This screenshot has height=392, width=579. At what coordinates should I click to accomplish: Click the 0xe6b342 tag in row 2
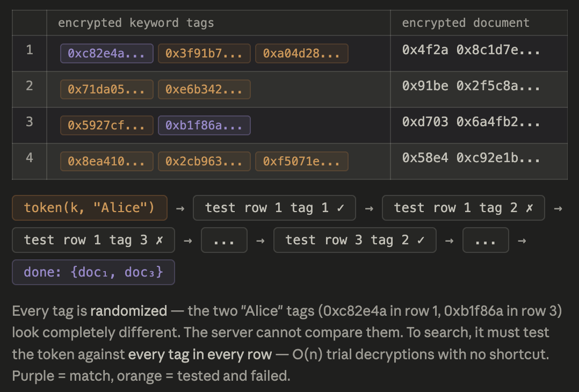pyautogui.click(x=204, y=90)
